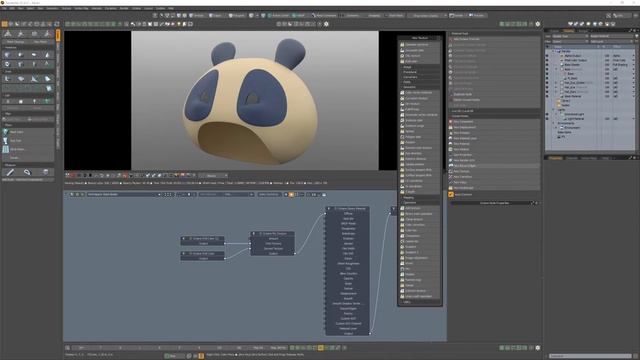Toggle visibility of Final Color Output layer

click(547, 60)
